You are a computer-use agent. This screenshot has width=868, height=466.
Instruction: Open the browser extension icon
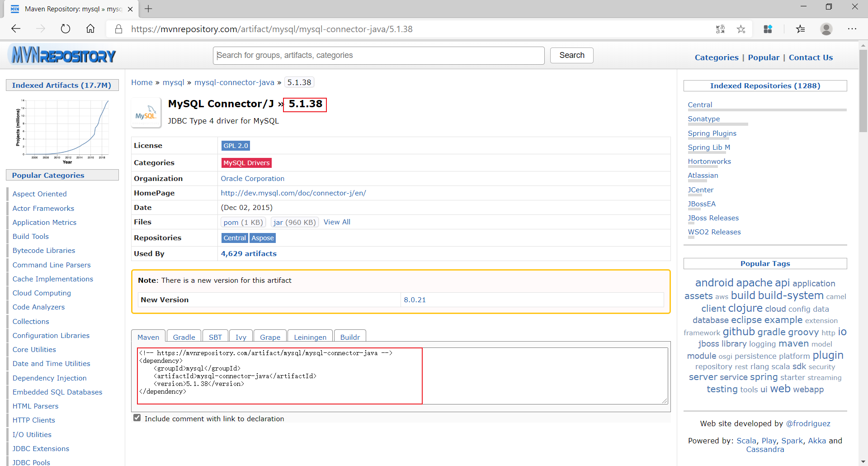coord(768,29)
